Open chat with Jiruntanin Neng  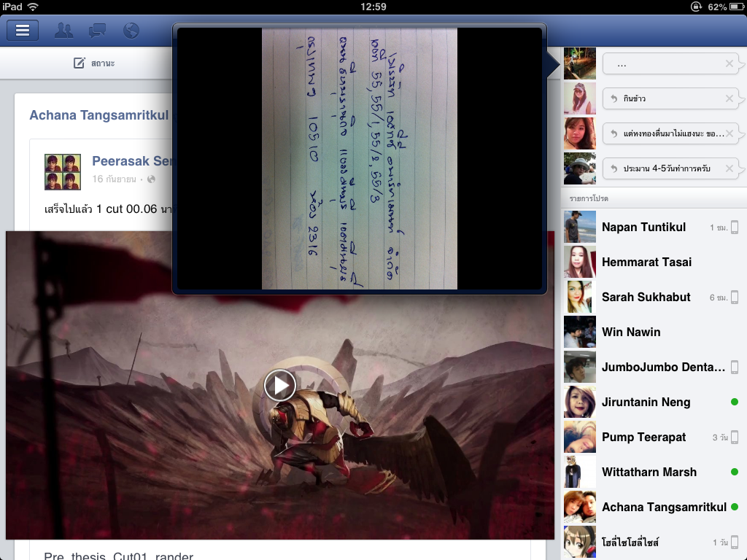[654, 402]
